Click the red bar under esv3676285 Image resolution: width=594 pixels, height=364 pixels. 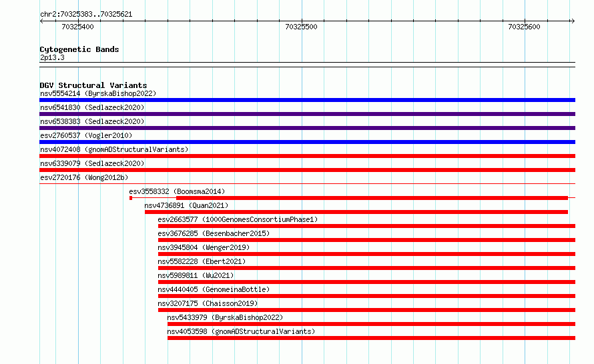[x=366, y=240]
